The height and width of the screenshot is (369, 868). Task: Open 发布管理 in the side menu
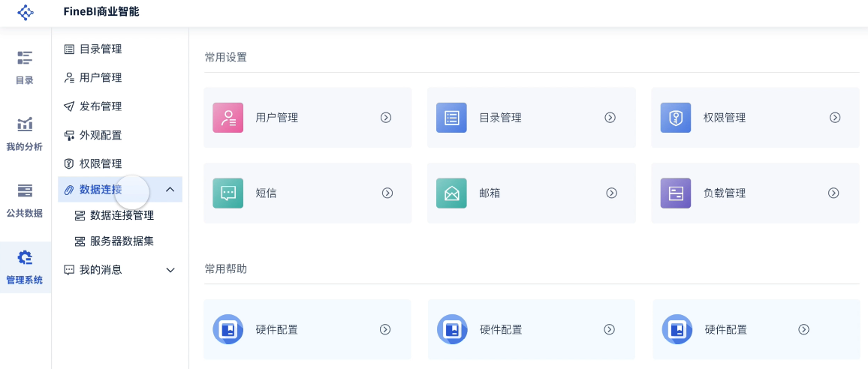[100, 106]
